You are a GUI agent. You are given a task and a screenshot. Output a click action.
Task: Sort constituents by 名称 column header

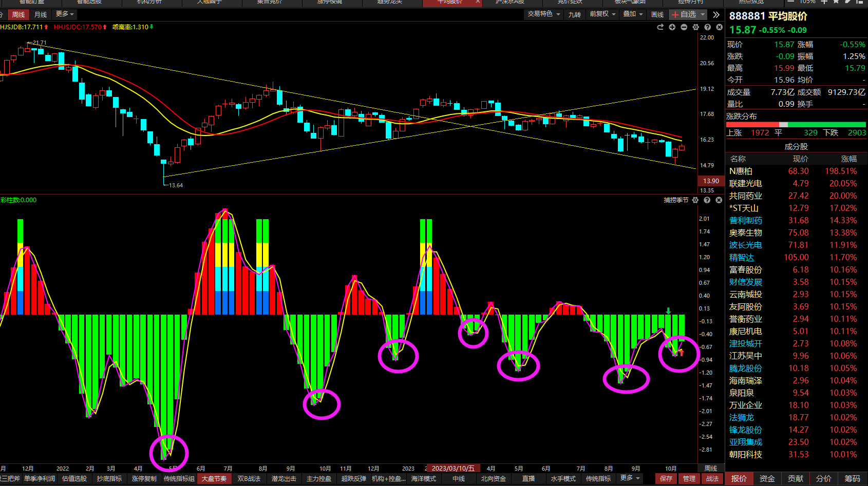coord(738,159)
